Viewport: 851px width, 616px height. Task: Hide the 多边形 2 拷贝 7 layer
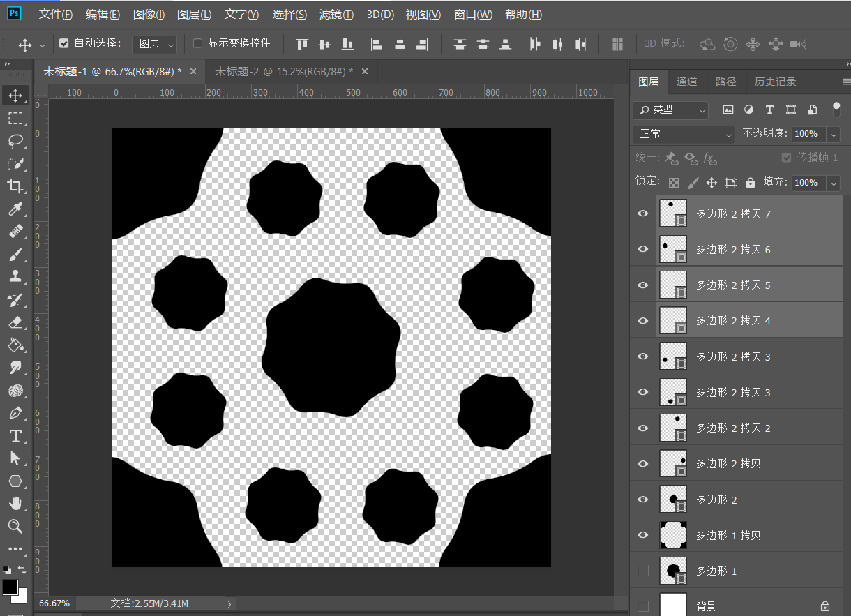click(643, 213)
